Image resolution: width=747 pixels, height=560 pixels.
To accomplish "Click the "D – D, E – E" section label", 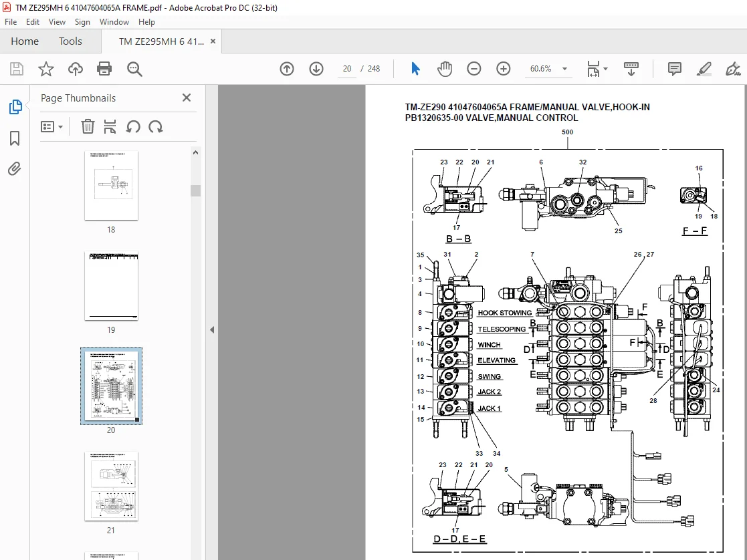I will pyautogui.click(x=459, y=539).
